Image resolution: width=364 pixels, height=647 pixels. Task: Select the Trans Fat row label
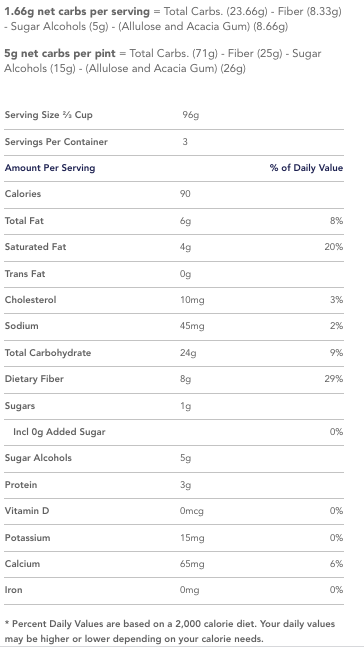[x=25, y=274]
